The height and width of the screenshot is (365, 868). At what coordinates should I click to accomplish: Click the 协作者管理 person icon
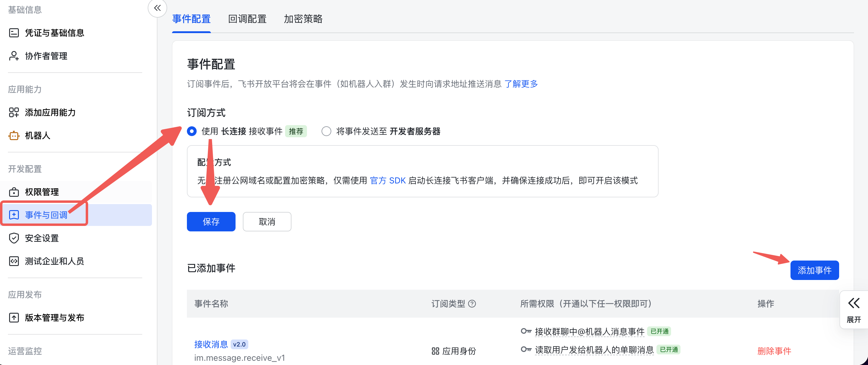[14, 56]
